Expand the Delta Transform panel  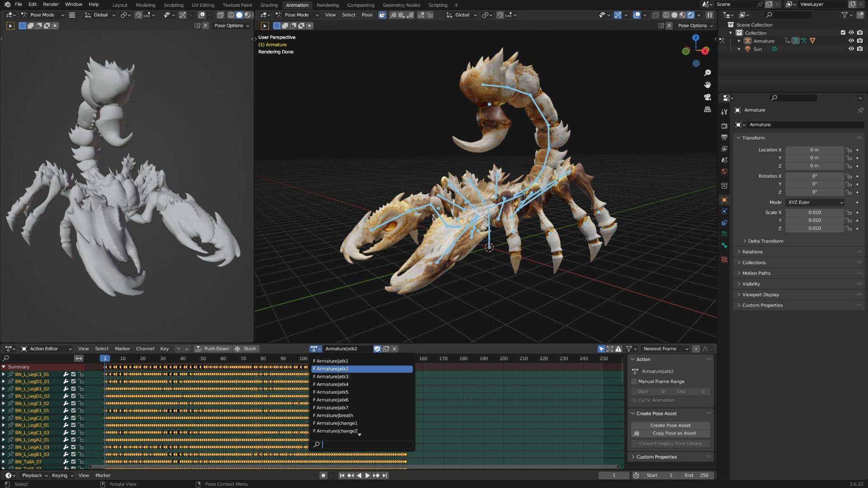(765, 241)
